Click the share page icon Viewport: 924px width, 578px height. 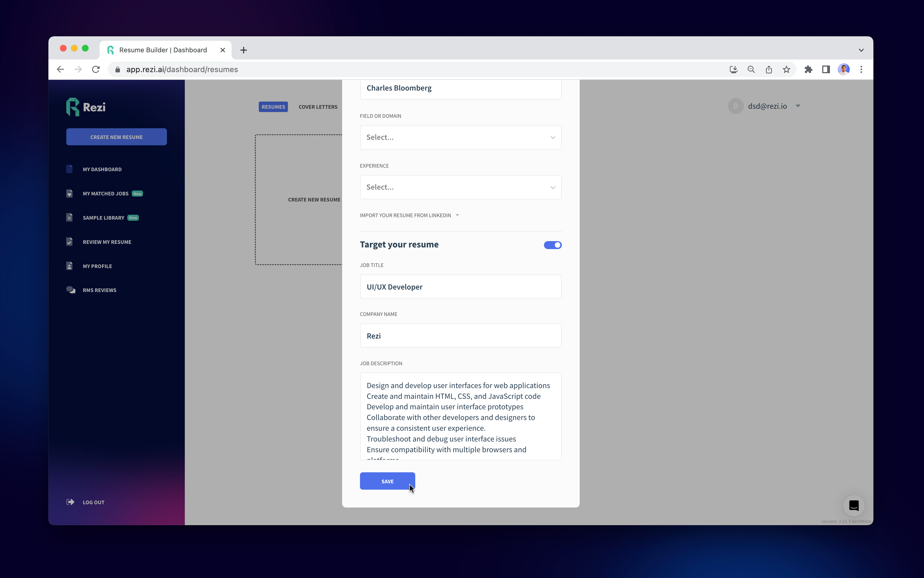(769, 69)
